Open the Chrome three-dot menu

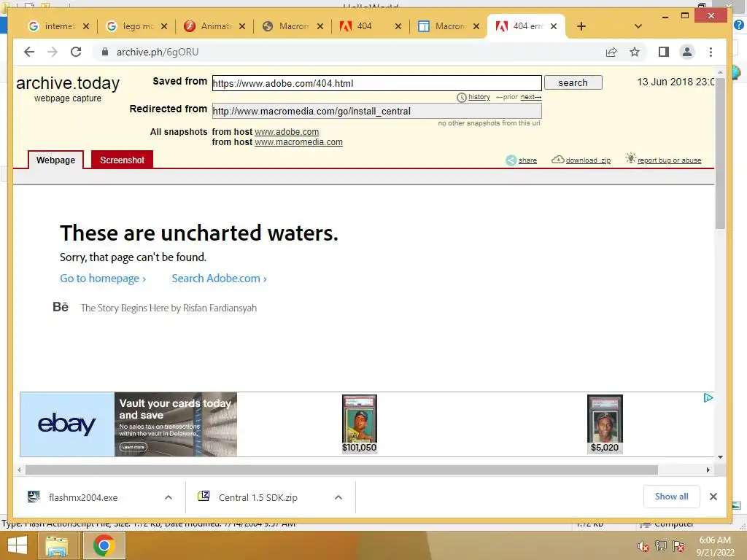click(711, 52)
